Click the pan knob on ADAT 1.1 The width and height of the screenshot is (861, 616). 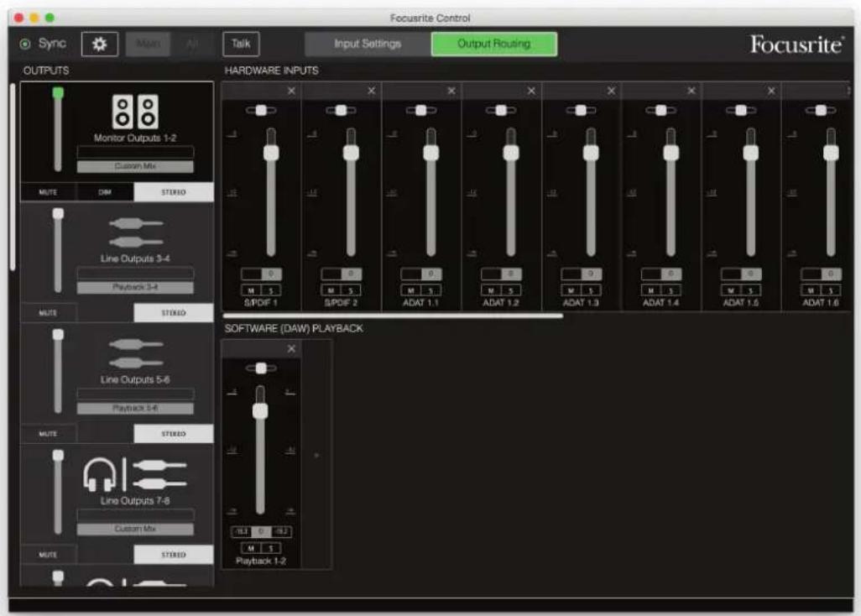[421, 110]
